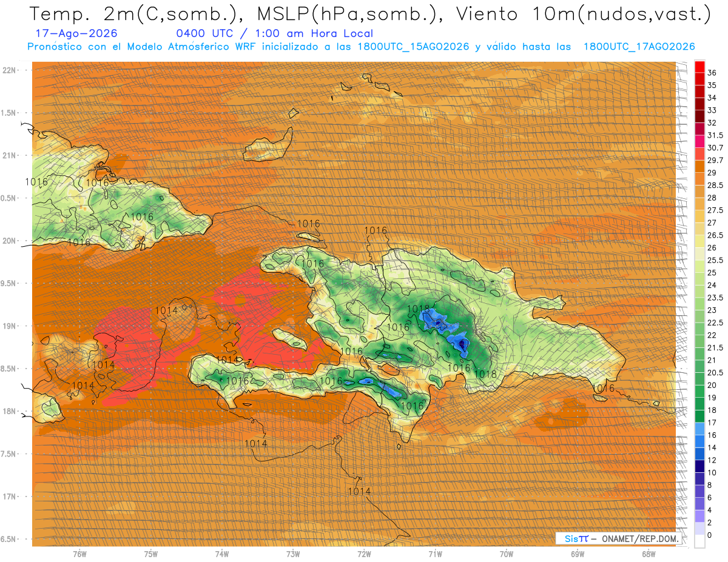Click legend value '31.5'
This screenshot has height=562, width=728.
pyautogui.click(x=715, y=135)
